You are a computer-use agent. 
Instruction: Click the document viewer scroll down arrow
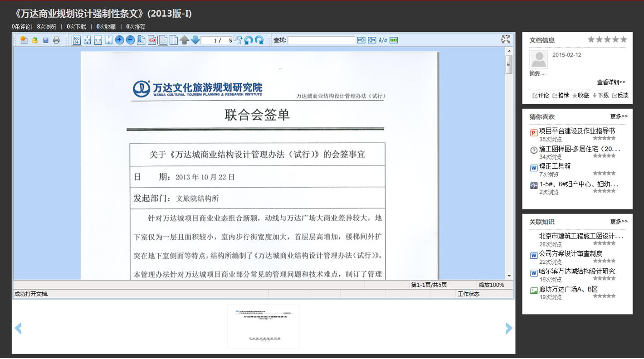(x=509, y=276)
